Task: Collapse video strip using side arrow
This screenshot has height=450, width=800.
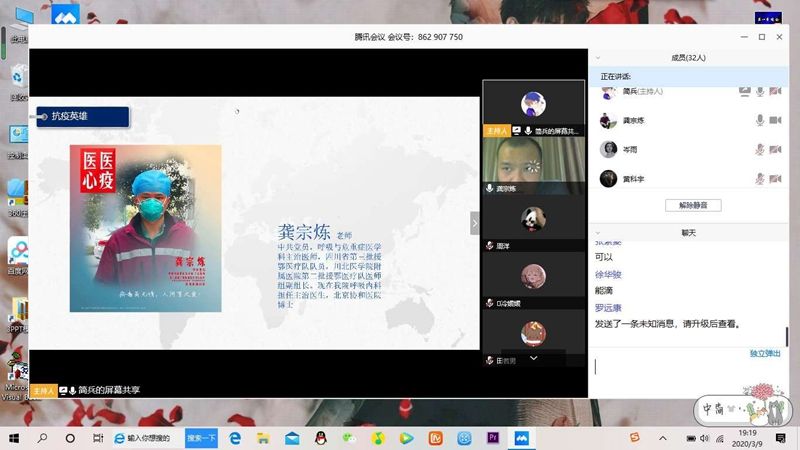Action: 475,223
